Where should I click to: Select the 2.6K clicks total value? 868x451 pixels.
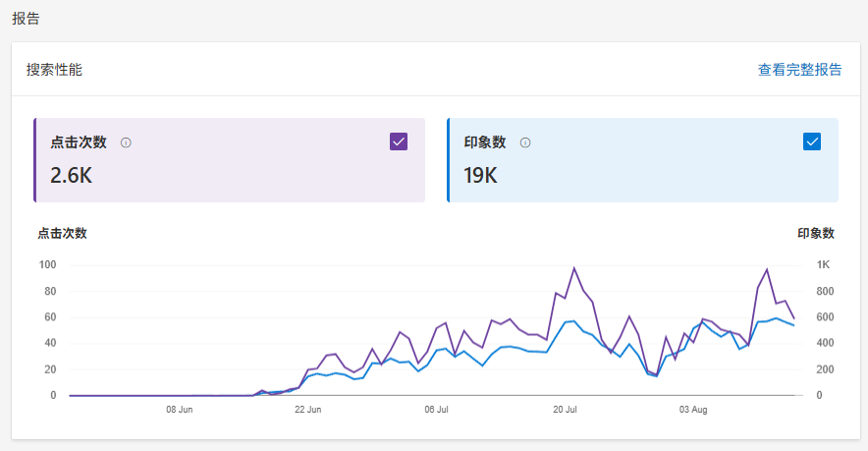(71, 175)
